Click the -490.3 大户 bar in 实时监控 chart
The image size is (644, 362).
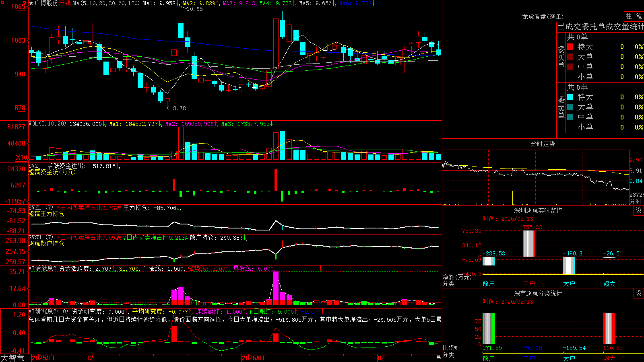pyautogui.click(x=569, y=265)
